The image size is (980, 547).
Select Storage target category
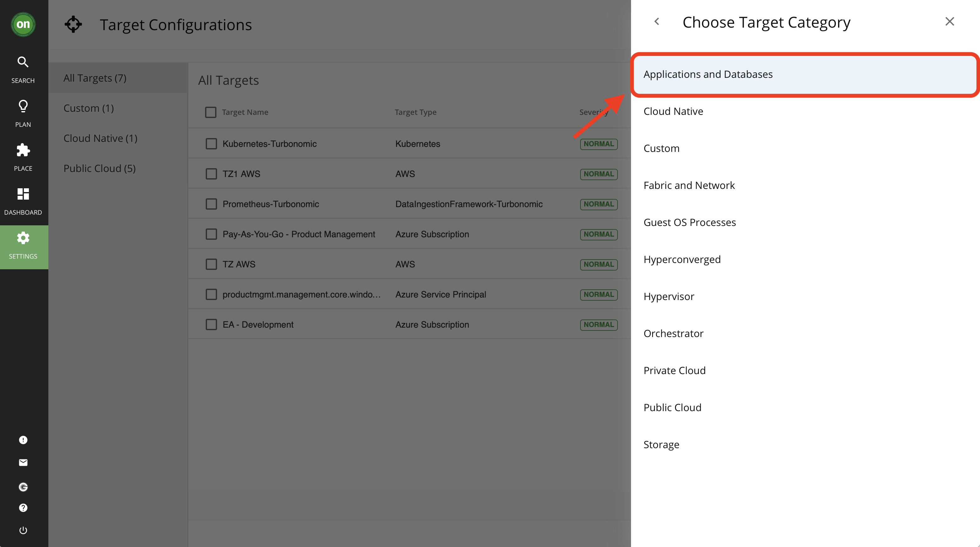click(x=661, y=444)
